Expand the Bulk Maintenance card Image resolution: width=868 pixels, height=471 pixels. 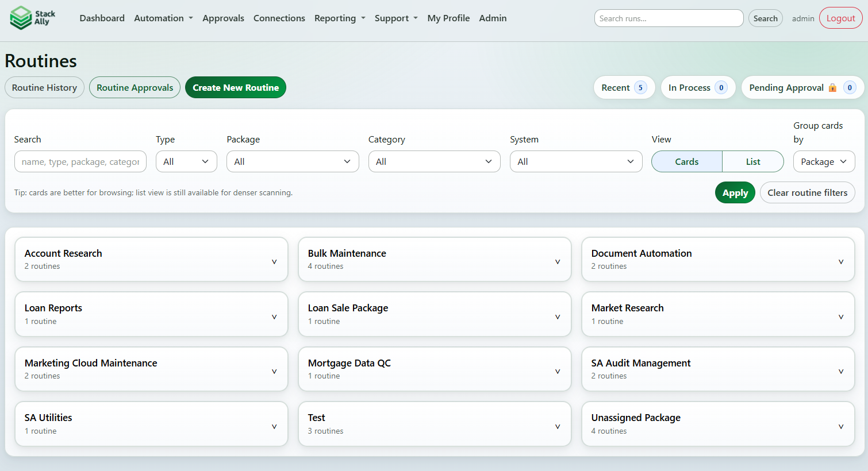pos(435,260)
